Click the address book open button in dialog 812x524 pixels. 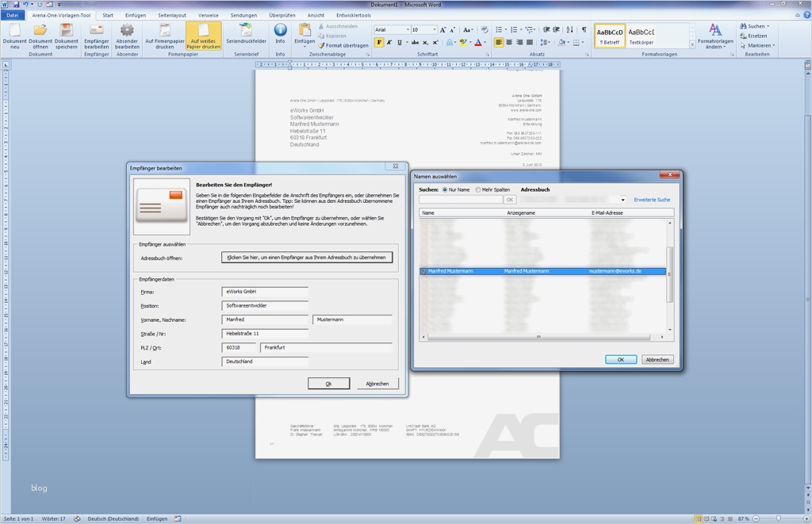(307, 258)
